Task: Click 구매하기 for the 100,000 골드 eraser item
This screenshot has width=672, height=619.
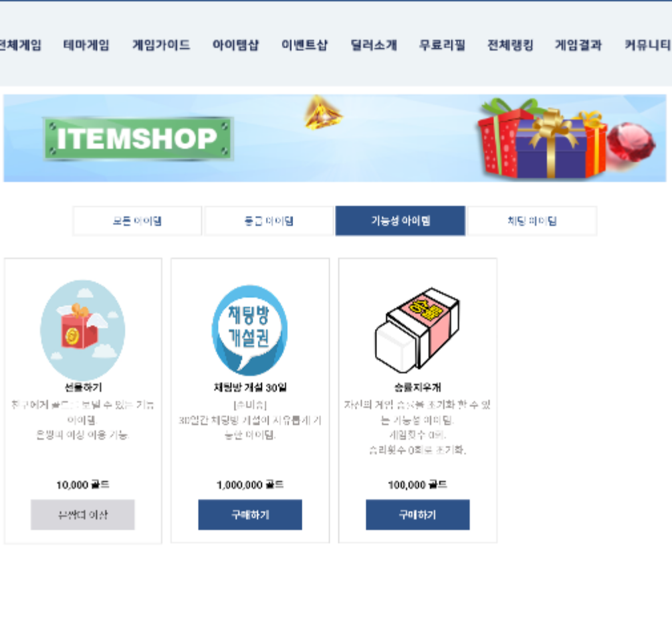Action: (x=418, y=515)
